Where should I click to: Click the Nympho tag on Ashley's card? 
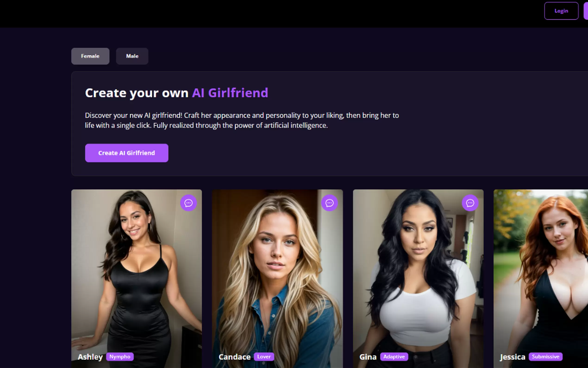120,357
